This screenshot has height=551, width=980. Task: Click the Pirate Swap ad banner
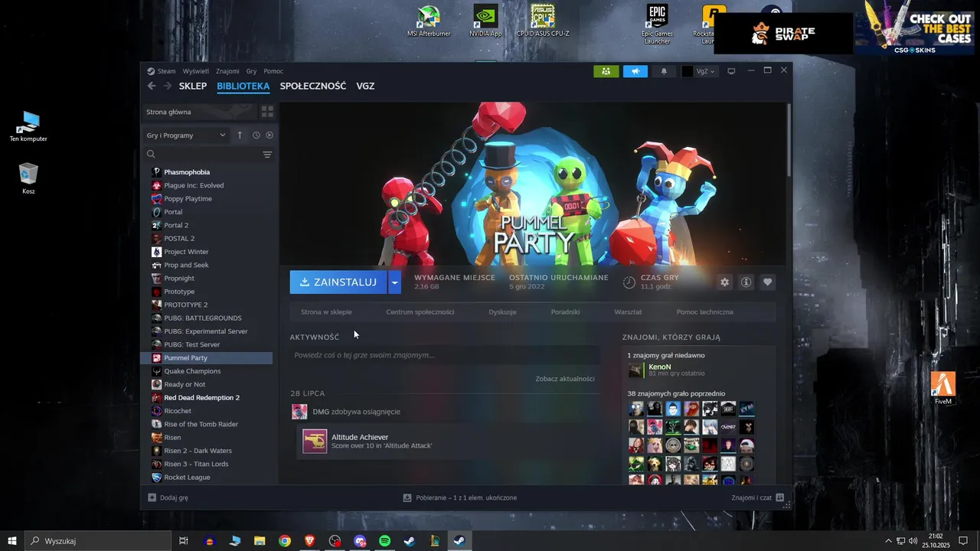(x=783, y=34)
